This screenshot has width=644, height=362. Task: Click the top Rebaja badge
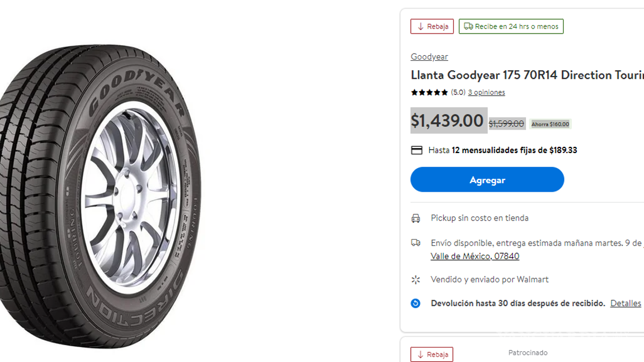[432, 26]
